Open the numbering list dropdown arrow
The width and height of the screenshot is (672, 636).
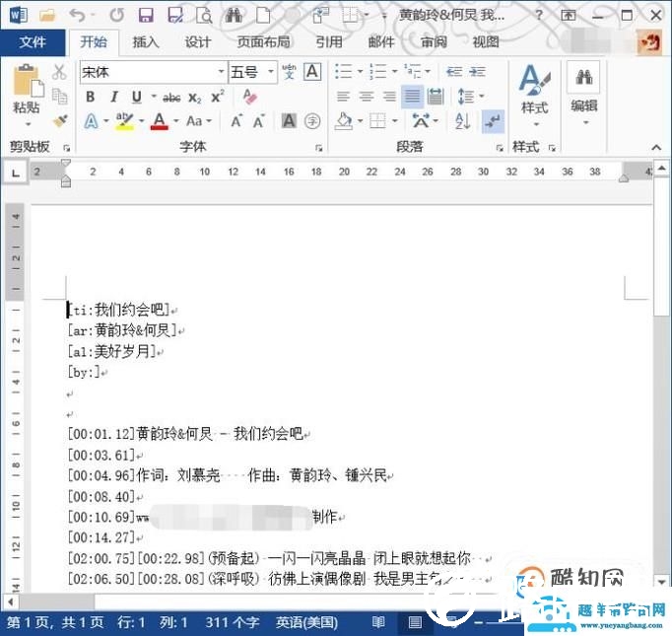394,72
